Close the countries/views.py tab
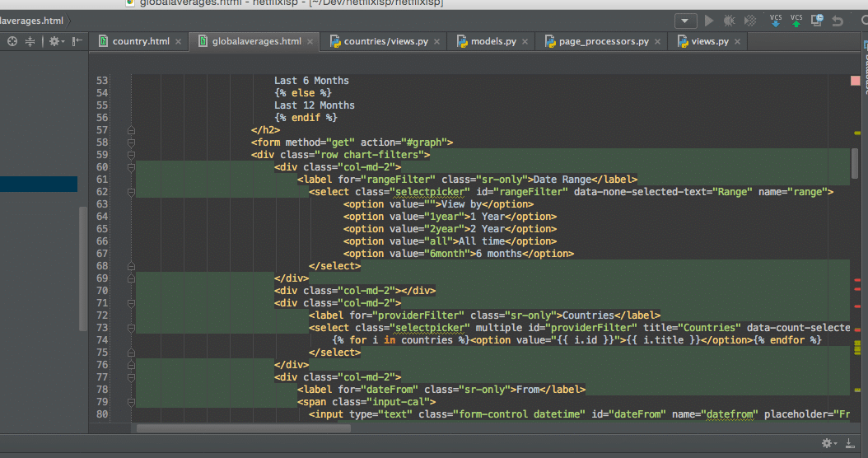Image resolution: width=868 pixels, height=458 pixels. tap(436, 41)
